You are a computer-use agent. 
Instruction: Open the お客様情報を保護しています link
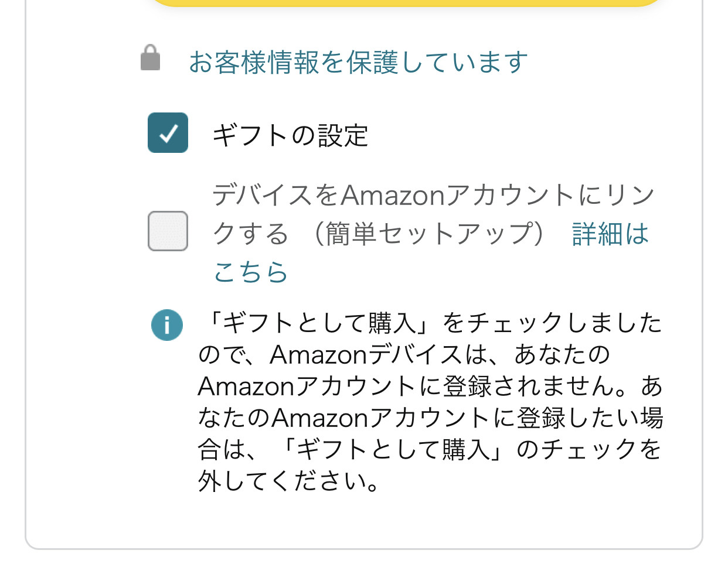[x=358, y=62]
